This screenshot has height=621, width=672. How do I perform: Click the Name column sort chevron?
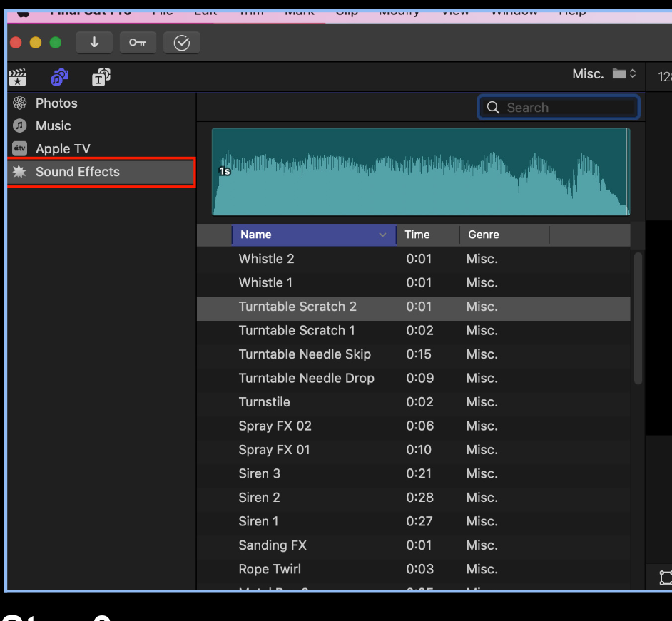click(382, 235)
